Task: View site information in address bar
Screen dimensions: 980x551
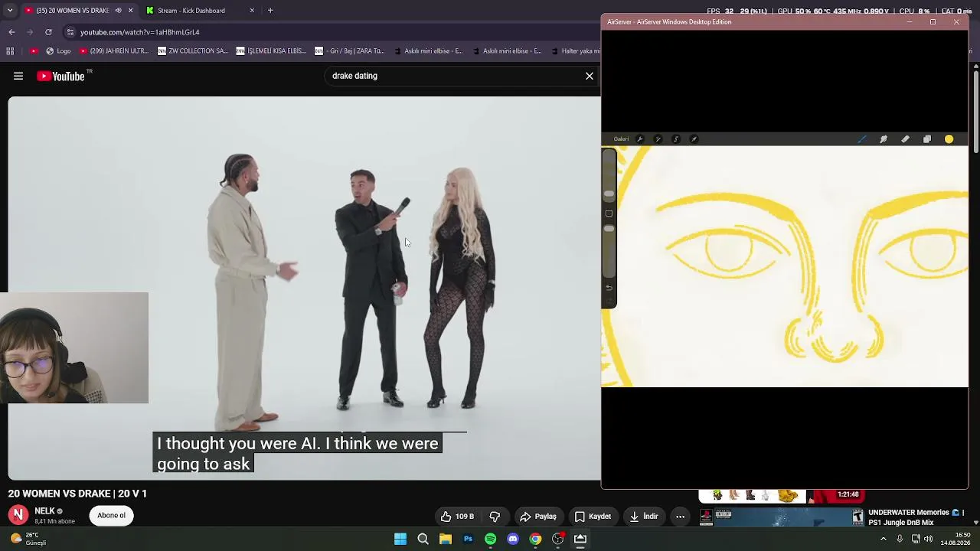Action: [x=70, y=32]
